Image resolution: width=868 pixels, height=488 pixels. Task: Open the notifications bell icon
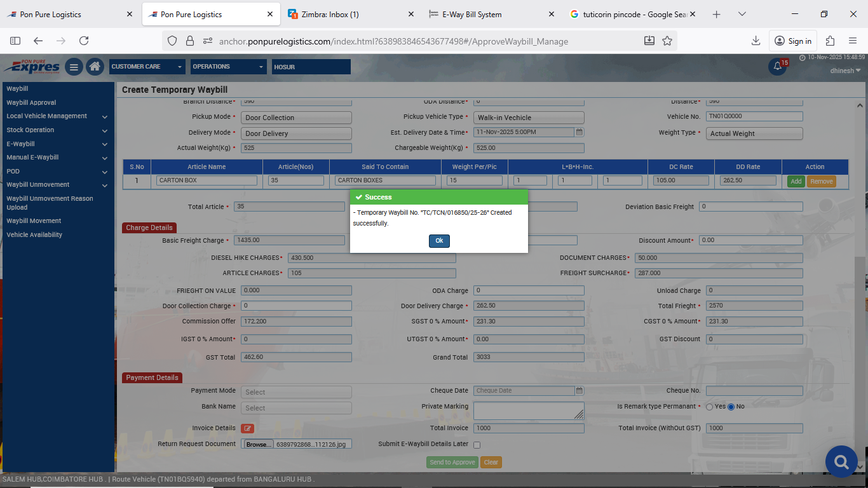(777, 67)
